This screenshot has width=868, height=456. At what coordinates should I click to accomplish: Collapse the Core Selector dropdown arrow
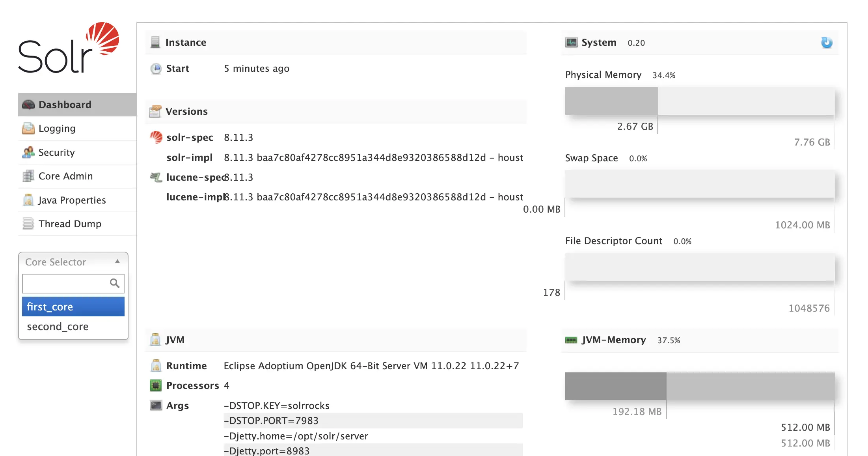pyautogui.click(x=117, y=262)
